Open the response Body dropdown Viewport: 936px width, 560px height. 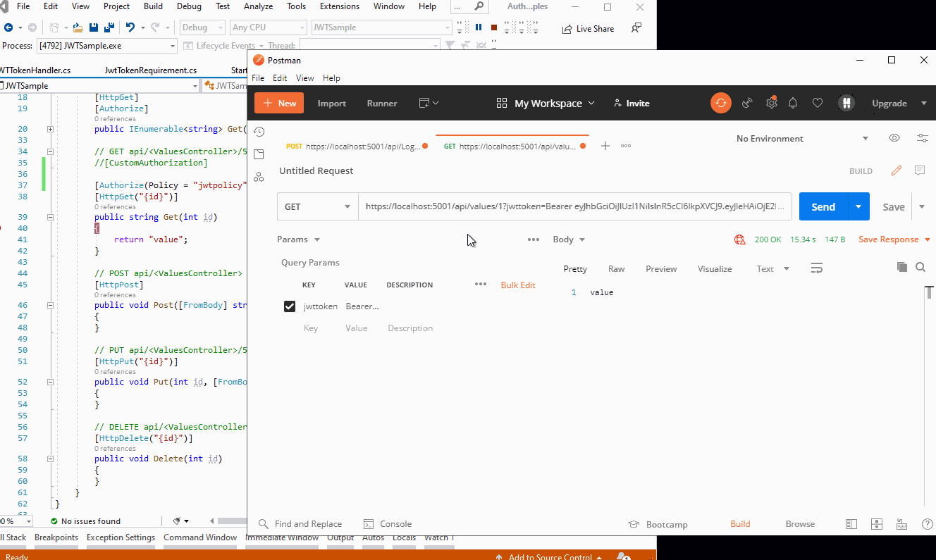[569, 239]
